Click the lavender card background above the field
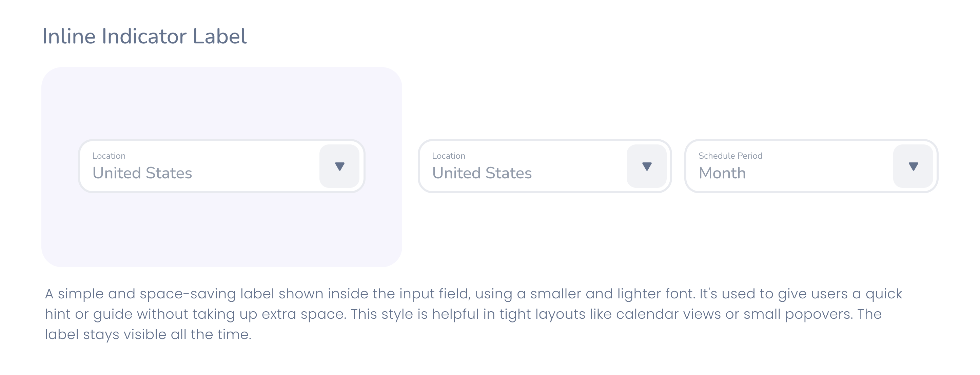This screenshot has height=375, width=980. 222,103
